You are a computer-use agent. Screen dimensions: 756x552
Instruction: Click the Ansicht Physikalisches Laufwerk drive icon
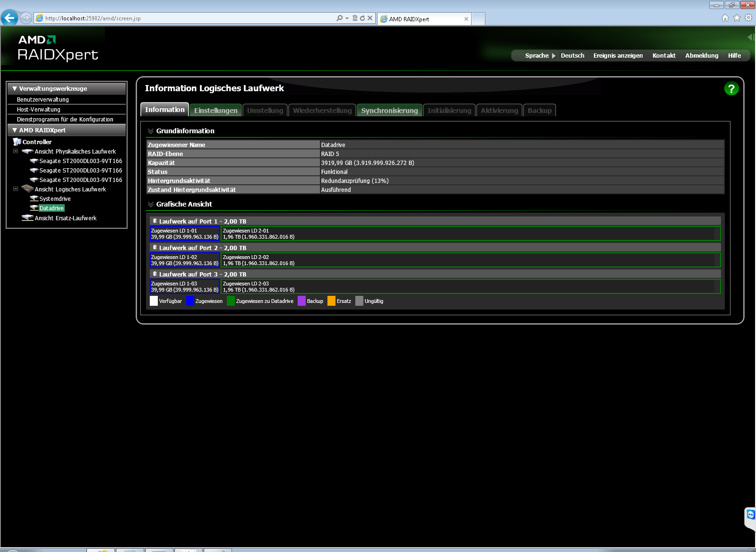pyautogui.click(x=27, y=152)
